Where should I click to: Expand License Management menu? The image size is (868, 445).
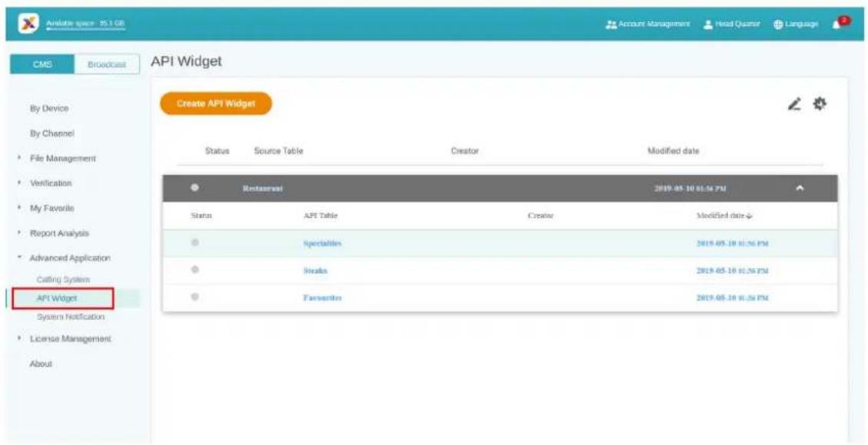pos(70,338)
